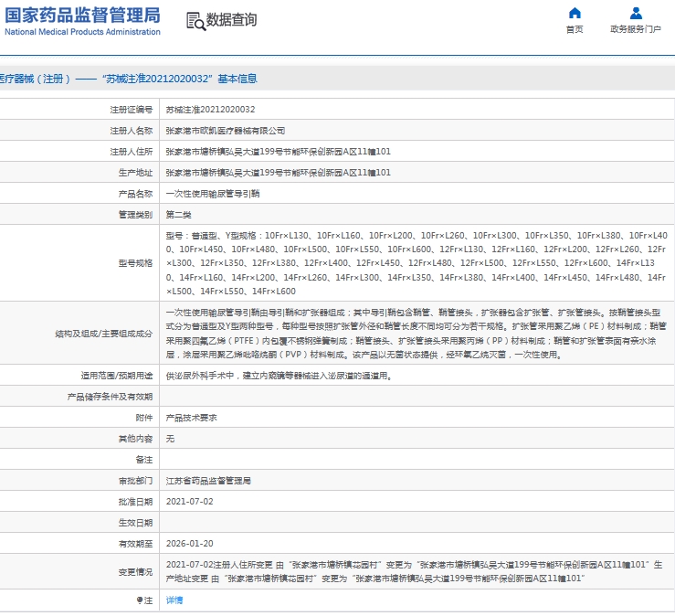
Task: Click the 注册人住所 row label
Action: 132,152
